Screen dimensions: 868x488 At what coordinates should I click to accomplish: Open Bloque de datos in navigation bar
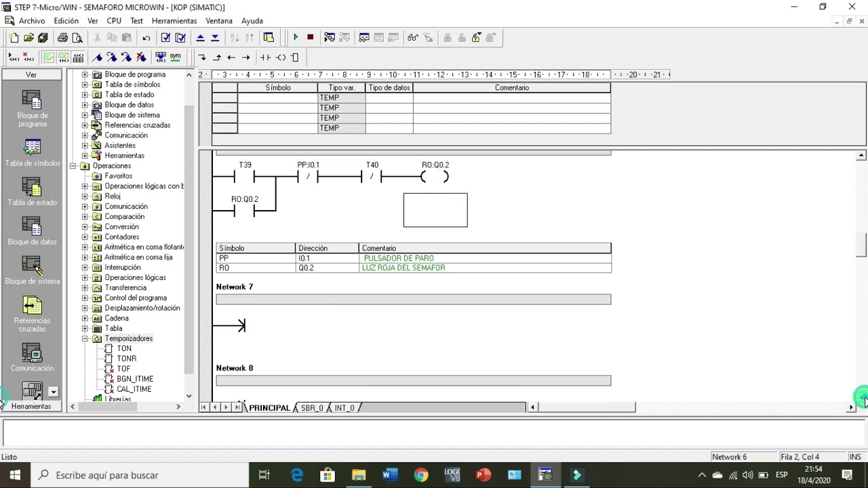click(32, 232)
